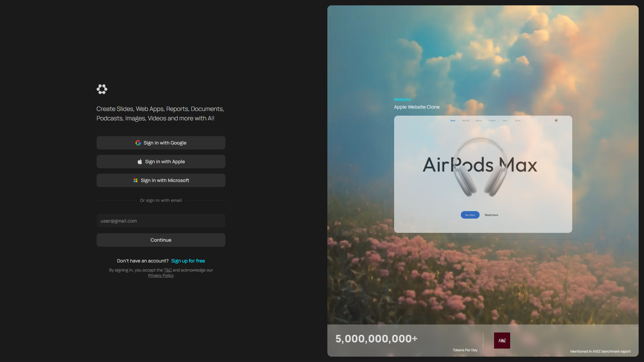Viewport: 644px width, 362px height.
Task: Click the Google logo icon
Action: coord(138,143)
